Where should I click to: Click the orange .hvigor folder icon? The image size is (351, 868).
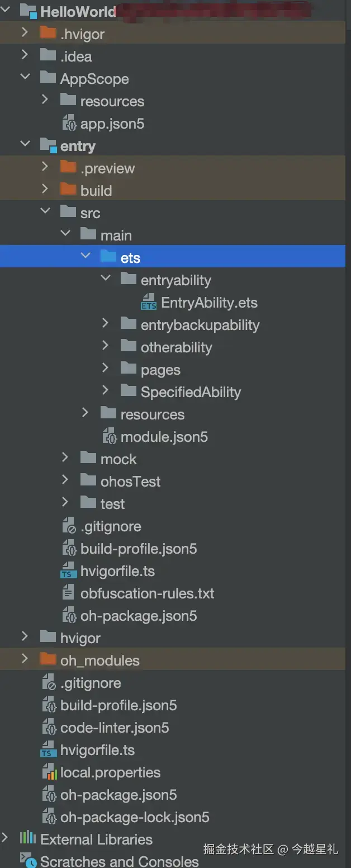point(48,34)
